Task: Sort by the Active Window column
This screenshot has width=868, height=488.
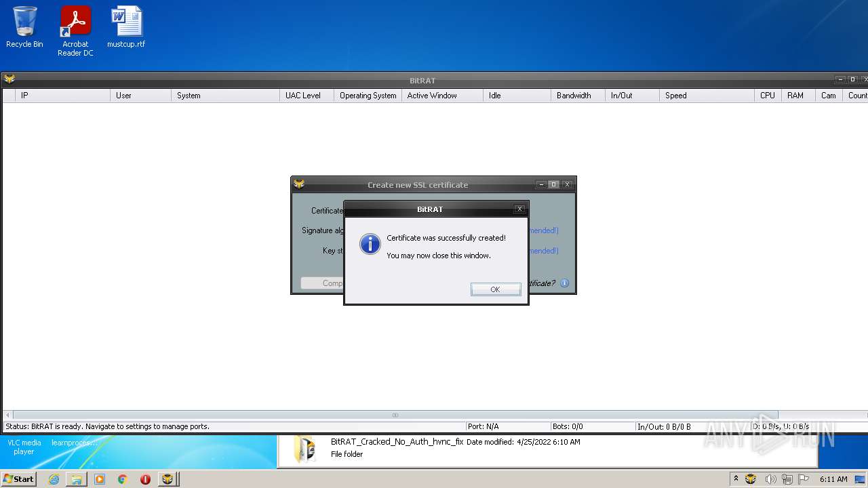Action: click(442, 96)
